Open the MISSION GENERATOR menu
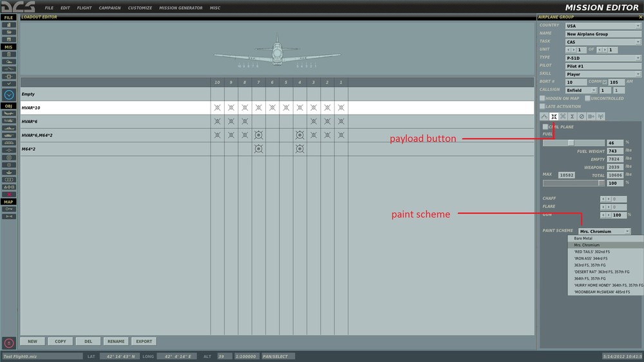This screenshot has width=644, height=362. point(181,8)
